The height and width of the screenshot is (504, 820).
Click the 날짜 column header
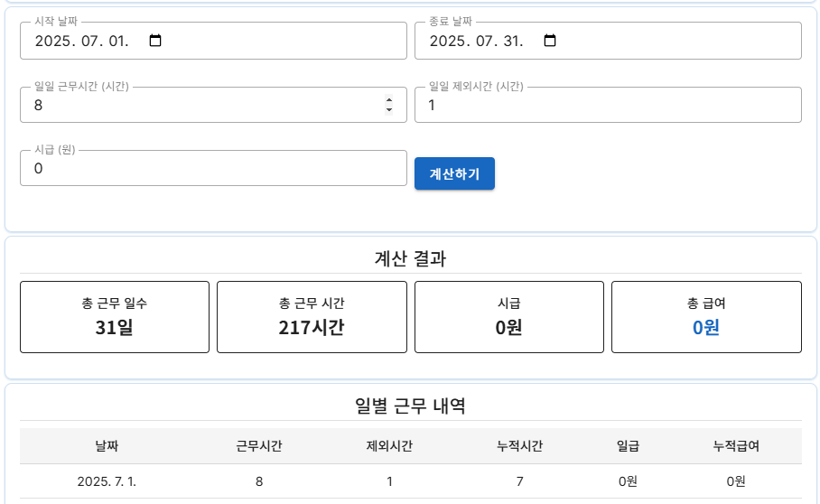click(107, 446)
